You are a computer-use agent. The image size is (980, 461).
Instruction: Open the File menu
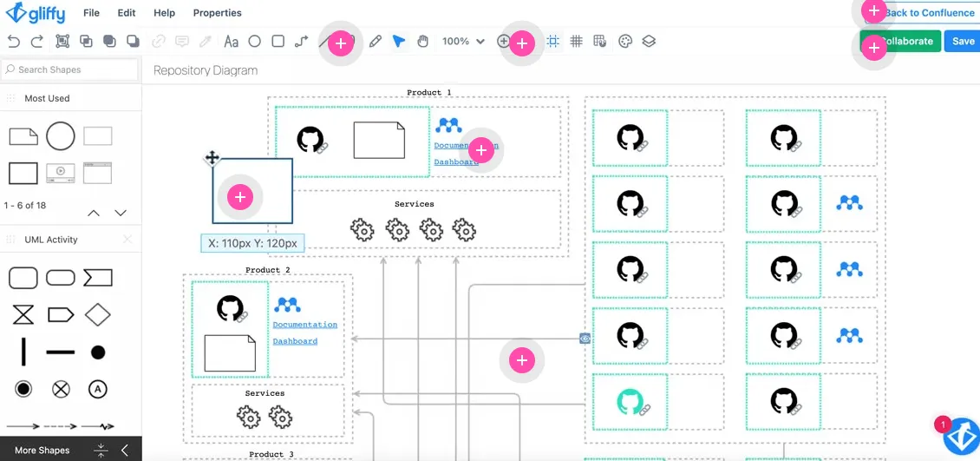click(91, 12)
